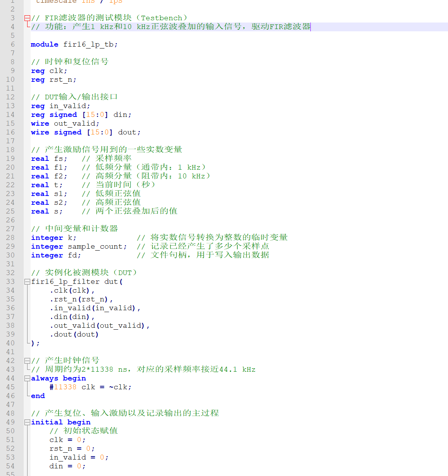This screenshot has width=448, height=476.
Task: Click the '.rst_n(rst_n),' port connection
Action: pos(81,299)
